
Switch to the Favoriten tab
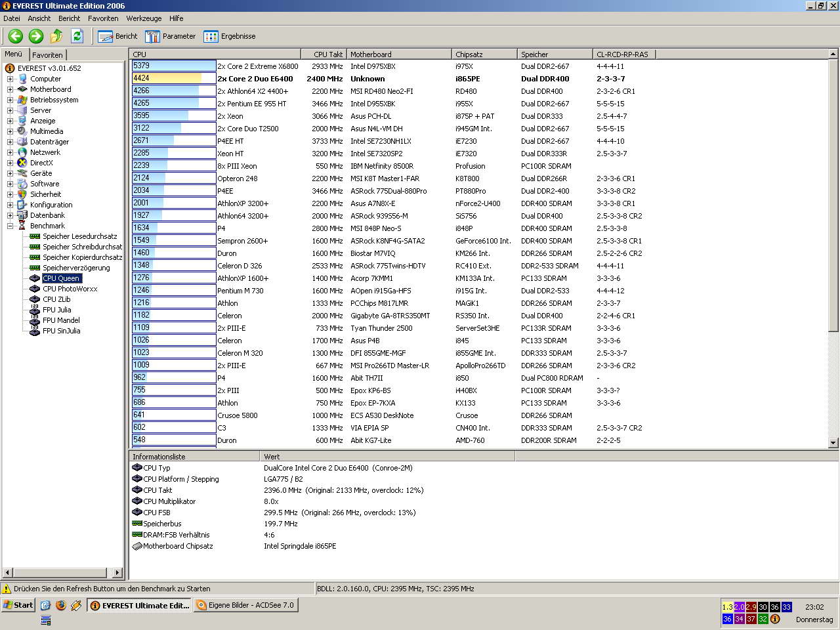47,55
